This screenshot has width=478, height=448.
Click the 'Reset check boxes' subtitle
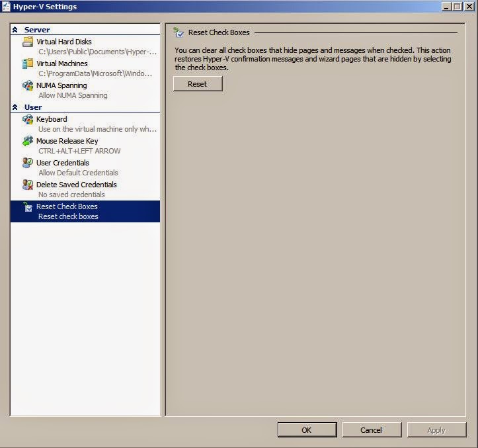tap(68, 216)
